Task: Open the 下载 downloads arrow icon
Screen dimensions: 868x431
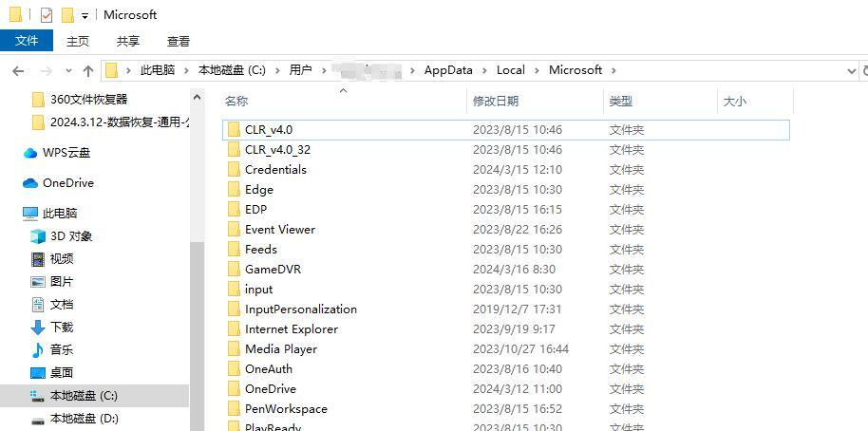Action: point(38,327)
